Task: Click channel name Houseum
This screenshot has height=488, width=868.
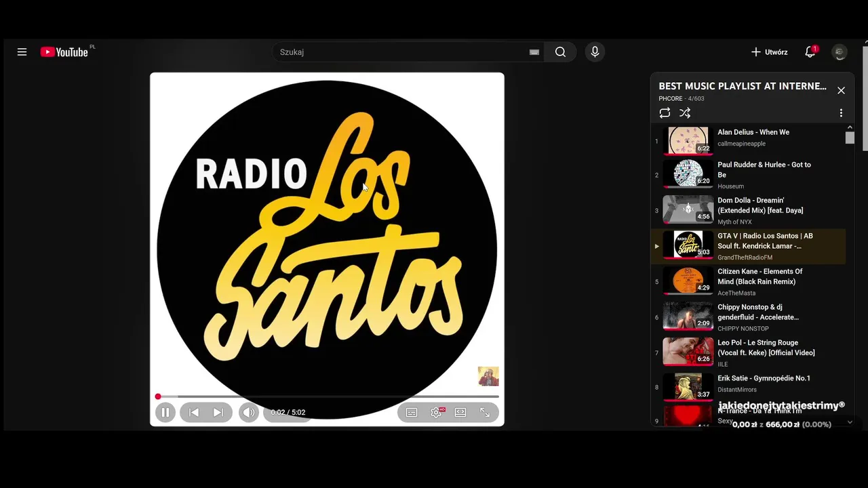Action: pyautogui.click(x=730, y=186)
